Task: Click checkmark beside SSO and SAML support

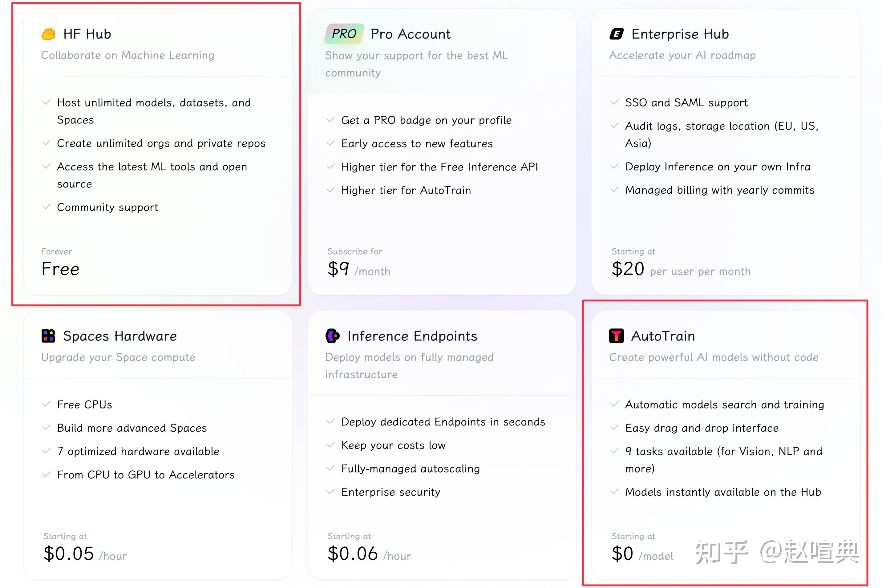Action: 614,103
